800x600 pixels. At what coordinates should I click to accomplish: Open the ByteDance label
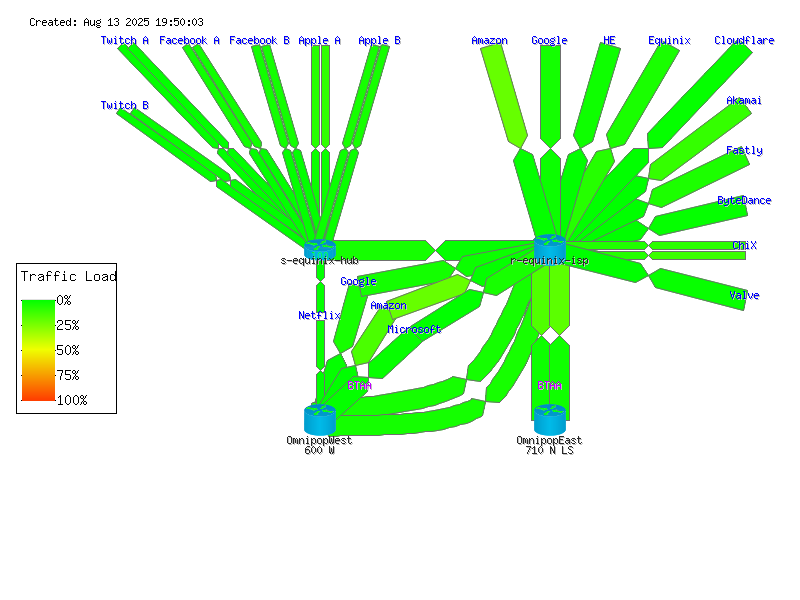744,200
